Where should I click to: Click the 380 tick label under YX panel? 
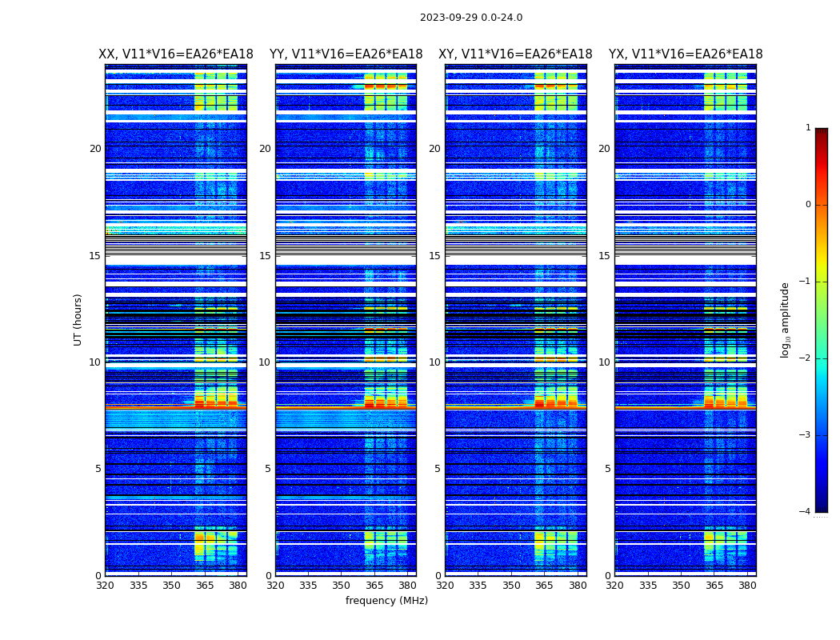(x=747, y=586)
